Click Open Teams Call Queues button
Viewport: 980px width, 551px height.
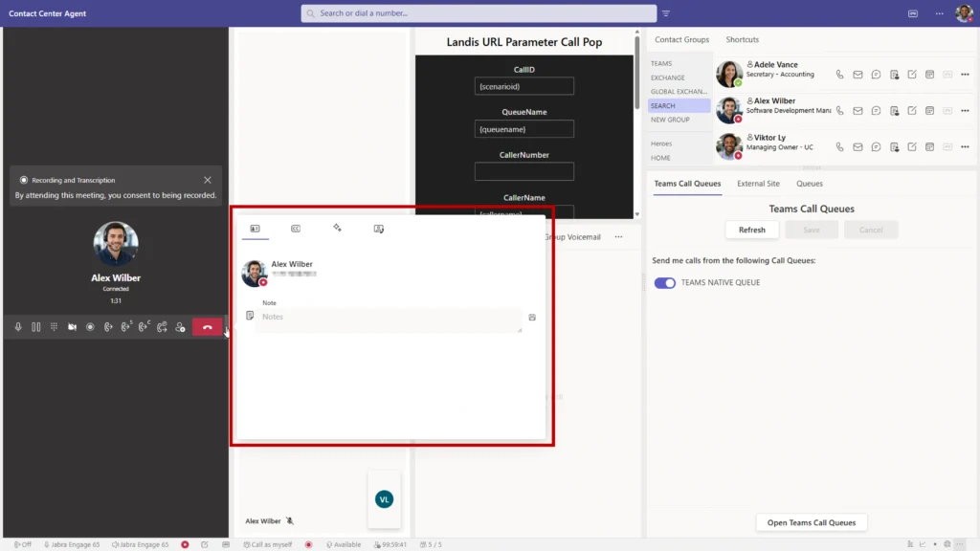[812, 523]
